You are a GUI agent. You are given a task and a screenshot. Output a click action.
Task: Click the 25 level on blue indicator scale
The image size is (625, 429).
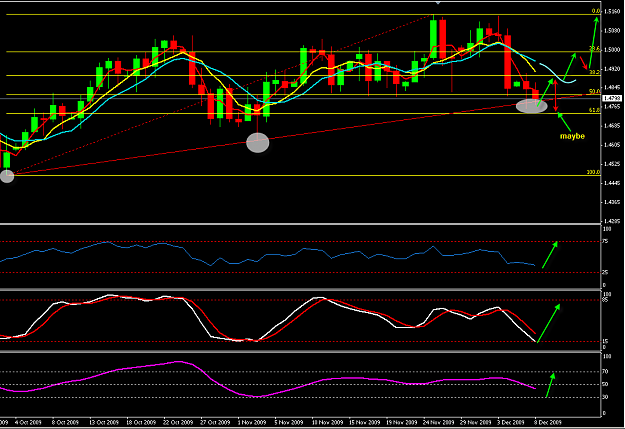click(605, 272)
